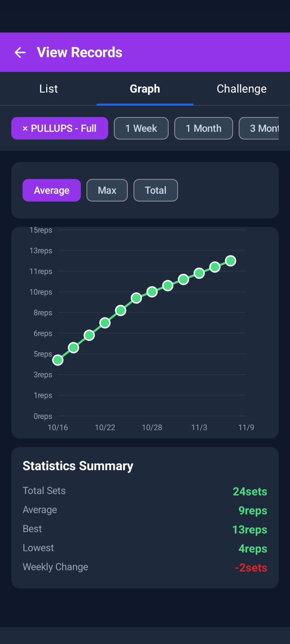
Task: Open the Challenge tab
Action: [x=242, y=89]
